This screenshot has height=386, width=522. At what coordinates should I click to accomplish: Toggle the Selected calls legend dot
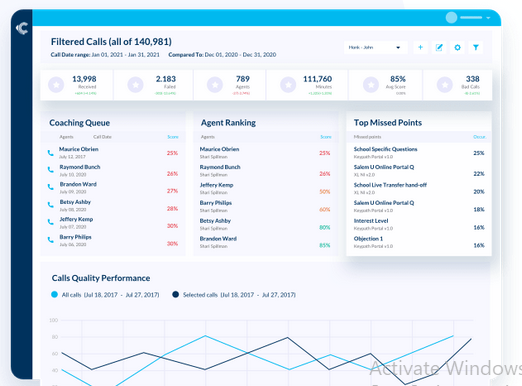click(175, 294)
